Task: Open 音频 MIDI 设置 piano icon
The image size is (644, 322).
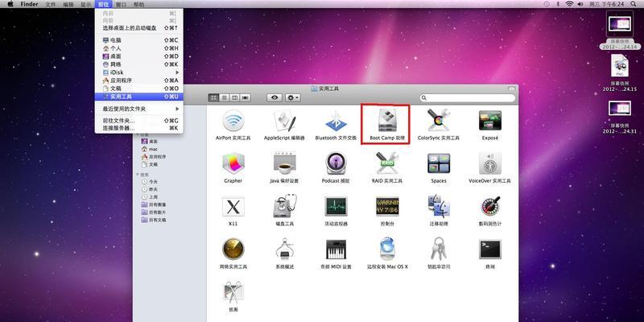Action: point(336,249)
